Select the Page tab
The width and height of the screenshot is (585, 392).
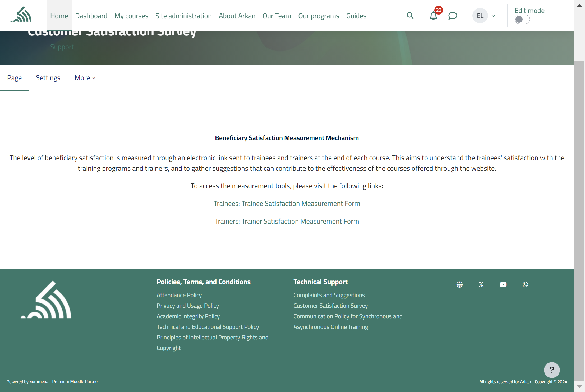[14, 78]
